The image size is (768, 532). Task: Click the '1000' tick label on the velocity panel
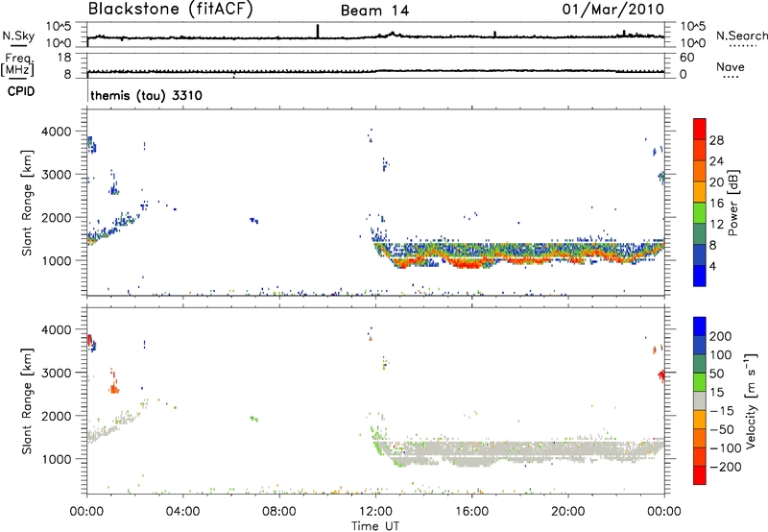(x=57, y=459)
